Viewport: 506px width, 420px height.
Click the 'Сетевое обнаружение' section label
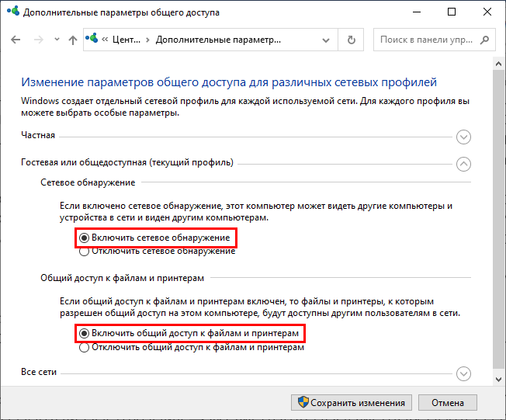click(x=88, y=182)
